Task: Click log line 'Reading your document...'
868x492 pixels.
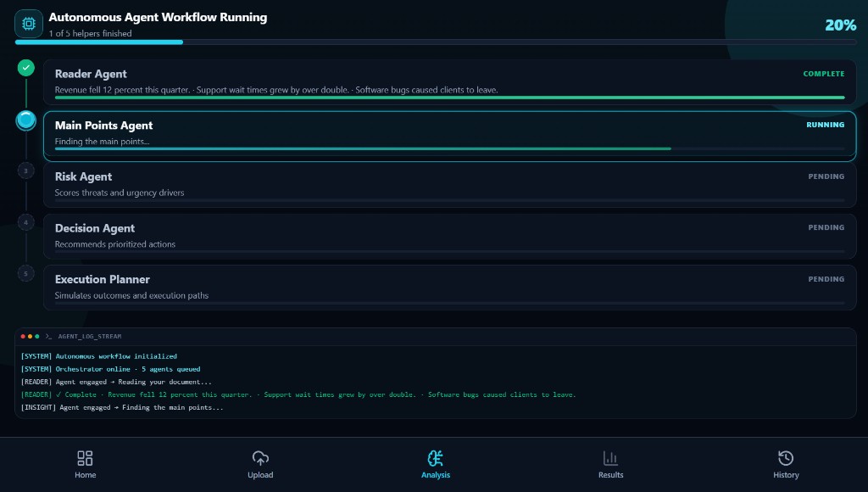Action: [x=116, y=382]
